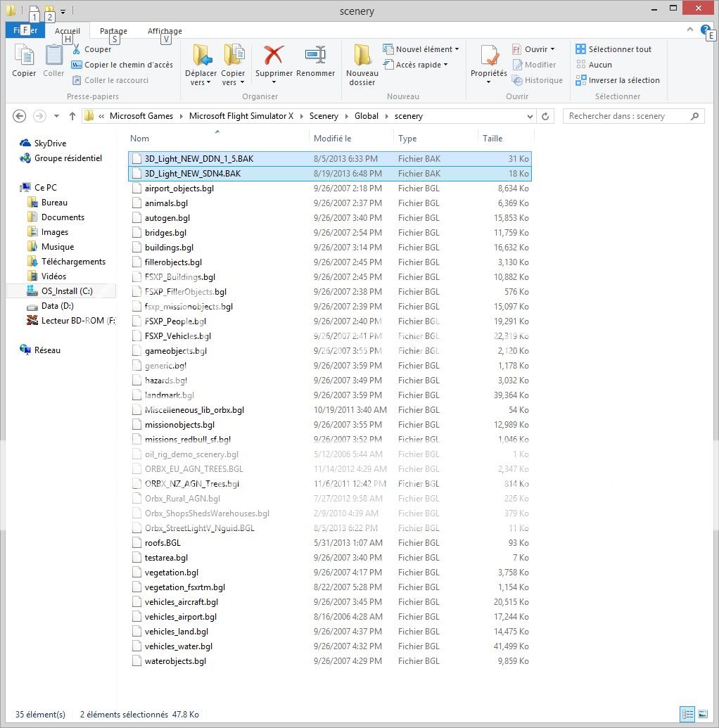Click Inverser la sélection
Screen dimensions: 719x728
pyautogui.click(x=618, y=80)
